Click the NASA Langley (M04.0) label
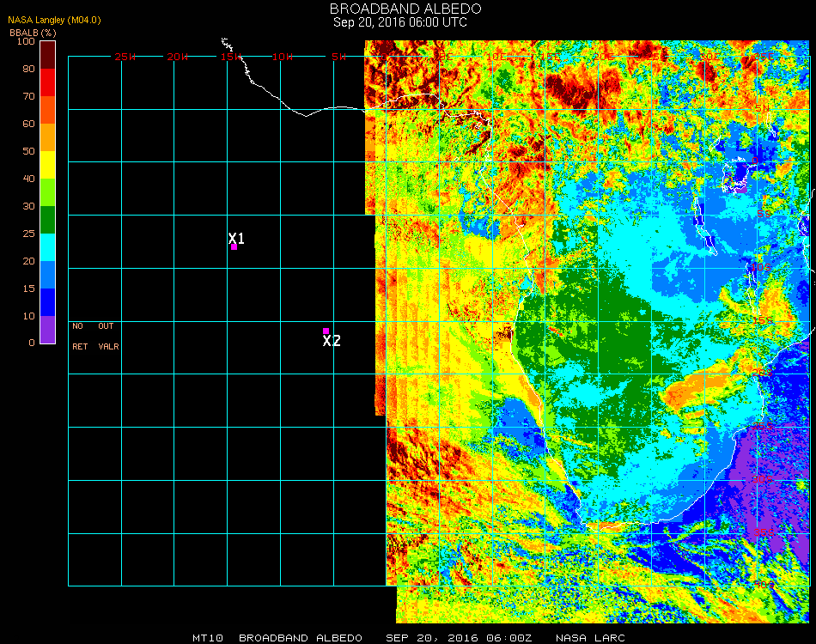 pos(54,21)
